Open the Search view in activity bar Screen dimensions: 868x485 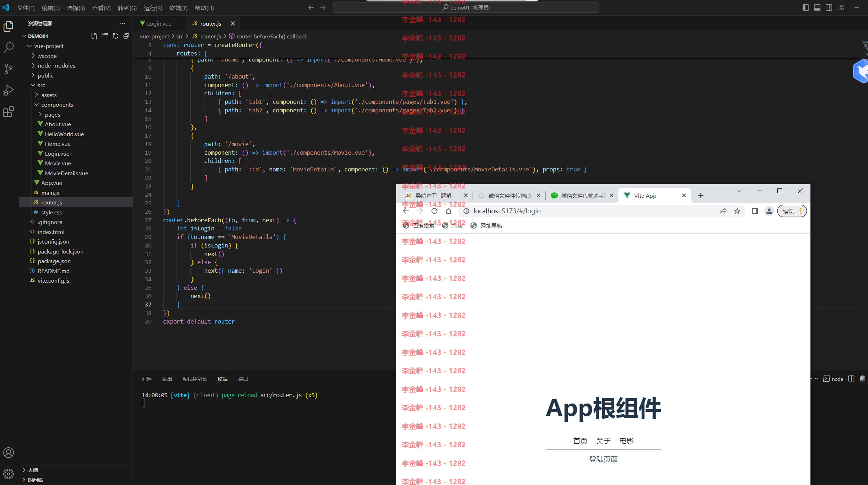[9, 47]
